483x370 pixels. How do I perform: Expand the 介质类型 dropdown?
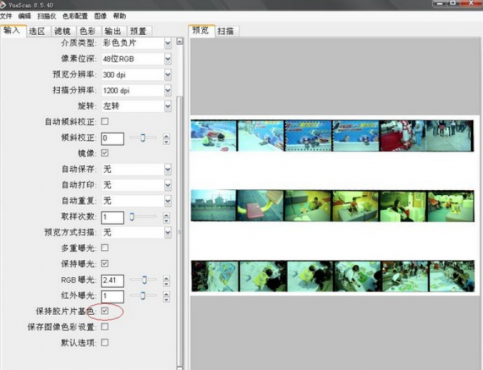(x=168, y=43)
